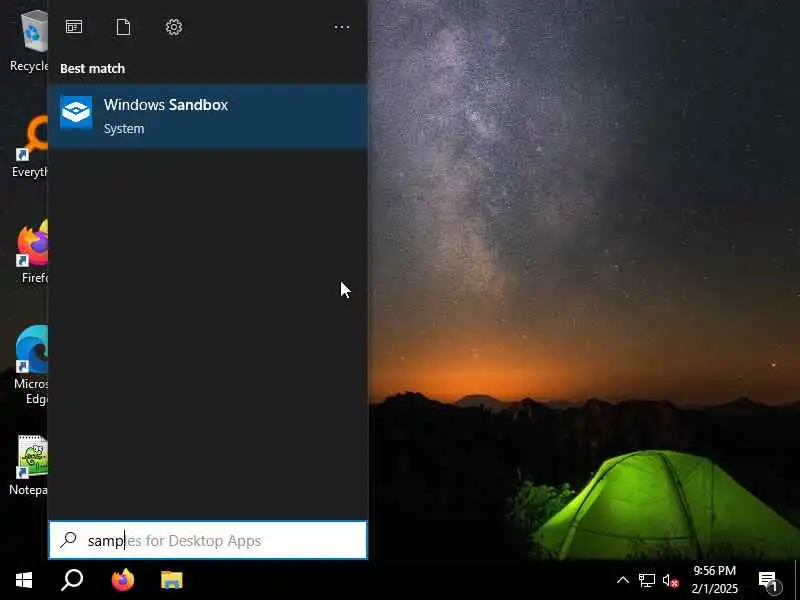
Task: Filter search results by Documents icon
Action: 123,27
